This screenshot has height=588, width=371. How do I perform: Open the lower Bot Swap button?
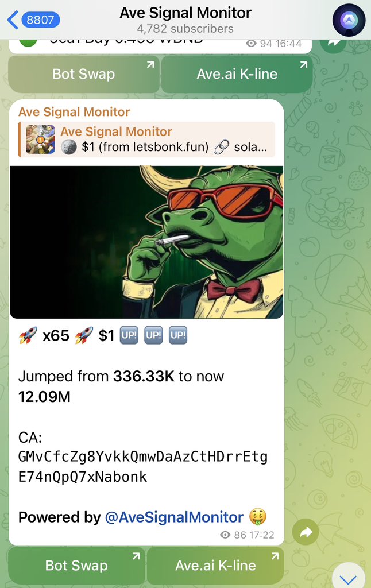tap(76, 565)
